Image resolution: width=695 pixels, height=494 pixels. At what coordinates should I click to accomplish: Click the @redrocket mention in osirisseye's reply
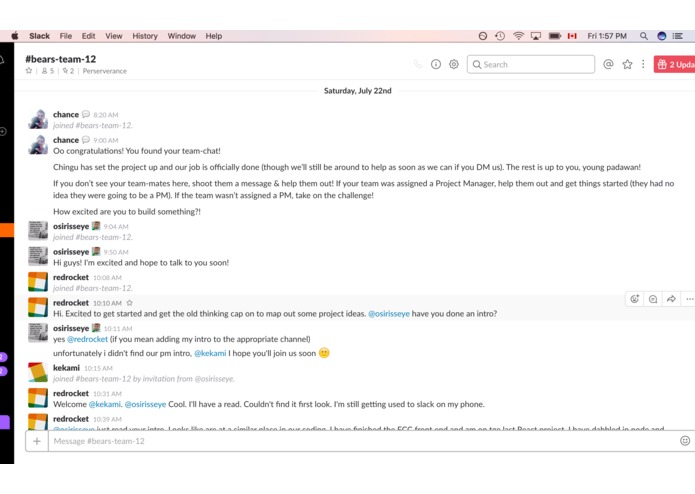pos(87,339)
